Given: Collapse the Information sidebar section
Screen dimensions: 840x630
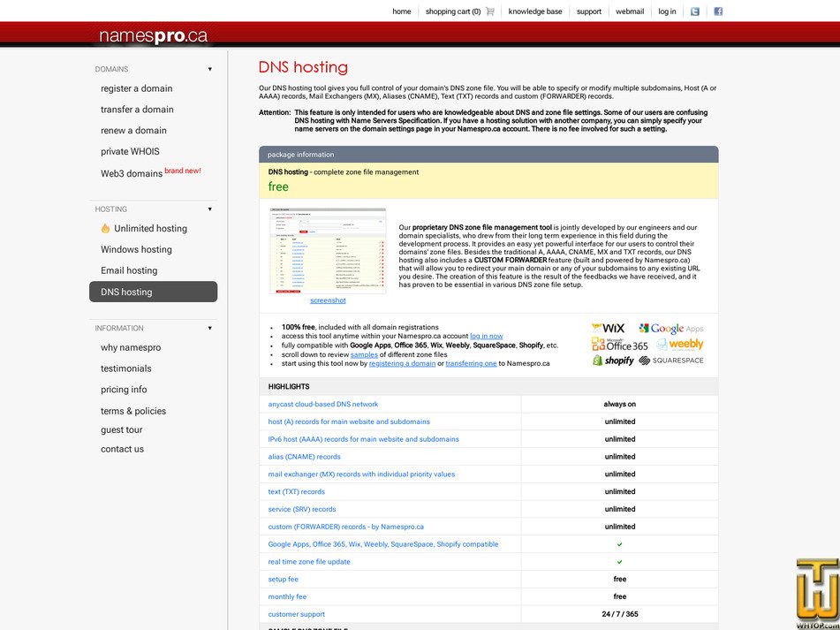Looking at the screenshot, I should click(210, 328).
